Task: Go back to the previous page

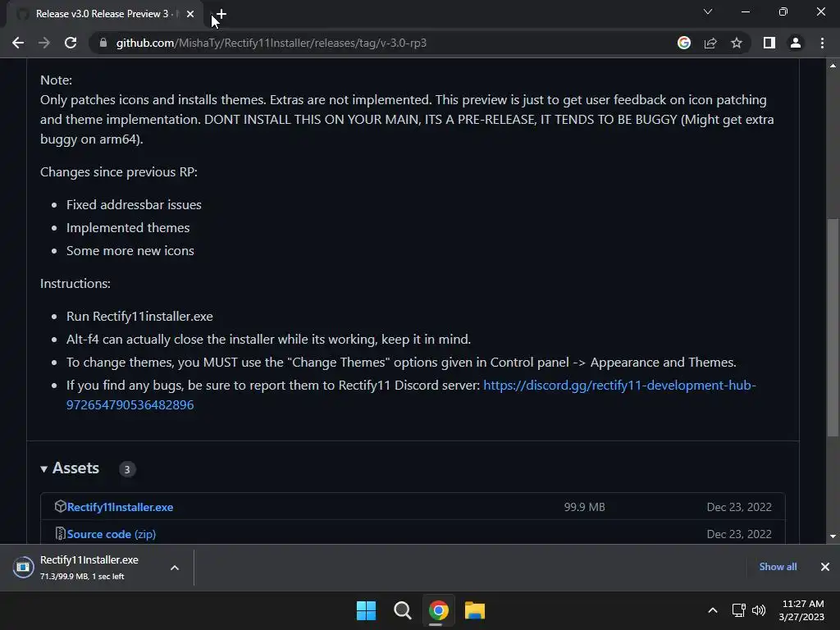Action: (18, 43)
